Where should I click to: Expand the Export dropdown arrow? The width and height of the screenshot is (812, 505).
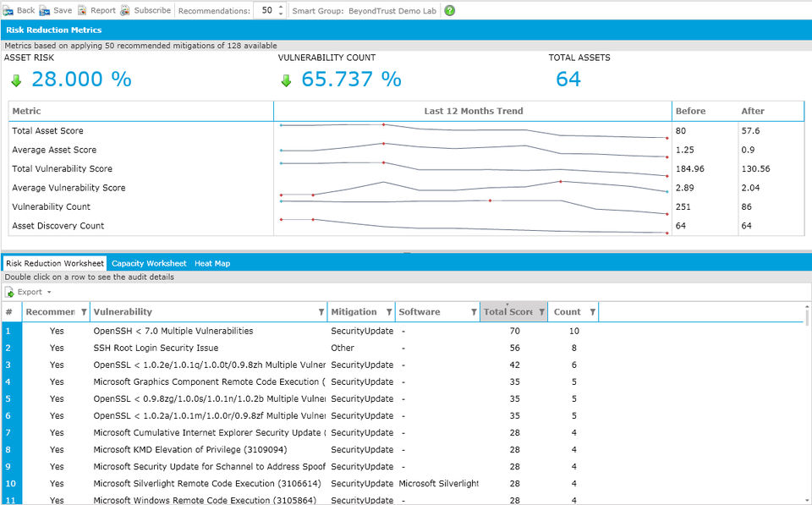tap(49, 292)
